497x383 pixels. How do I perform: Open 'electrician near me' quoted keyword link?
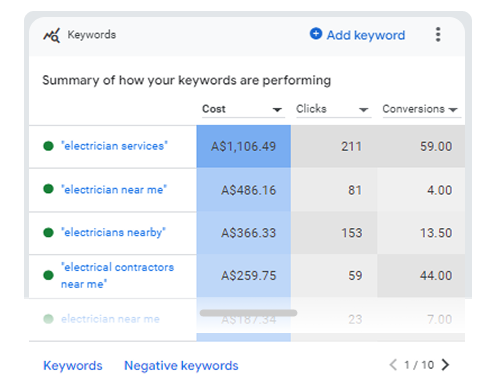click(114, 189)
